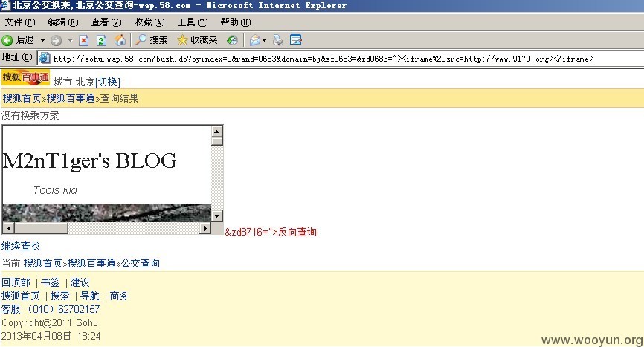644x347 pixels.
Task: Click the Print icon
Action: point(278,40)
